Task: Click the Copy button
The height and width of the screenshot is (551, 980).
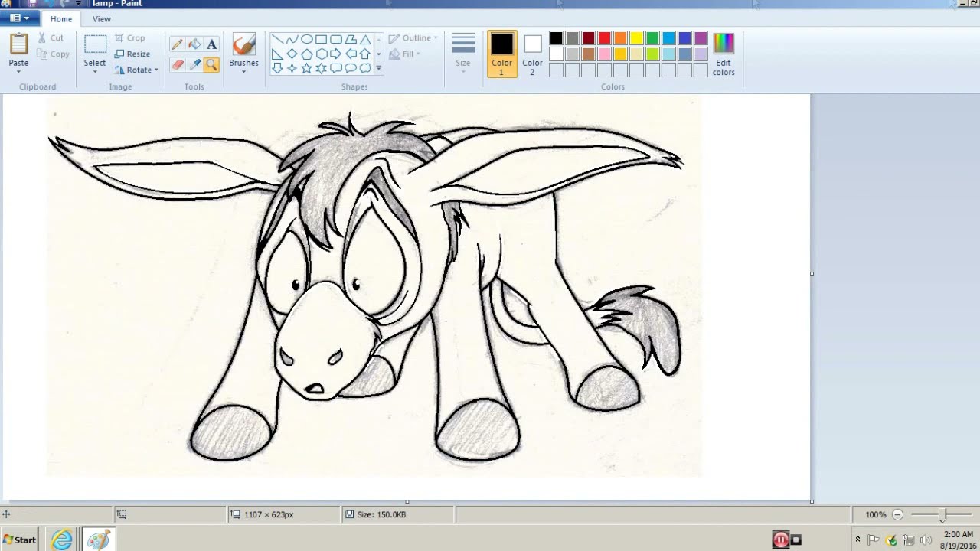Action: click(x=53, y=54)
